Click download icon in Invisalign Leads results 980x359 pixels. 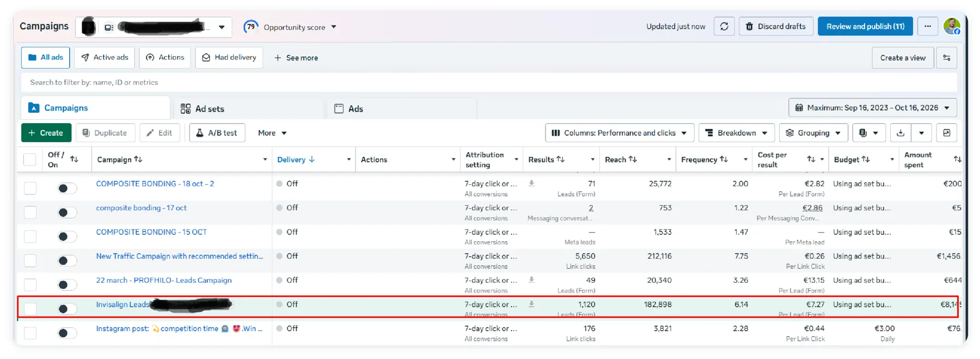pos(531,304)
